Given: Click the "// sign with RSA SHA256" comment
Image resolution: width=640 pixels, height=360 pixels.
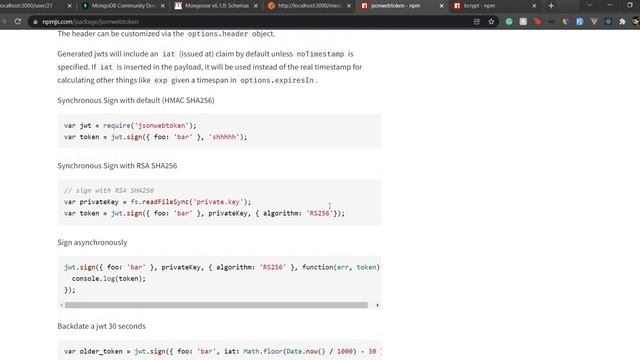Looking at the screenshot, I should pos(109,191).
